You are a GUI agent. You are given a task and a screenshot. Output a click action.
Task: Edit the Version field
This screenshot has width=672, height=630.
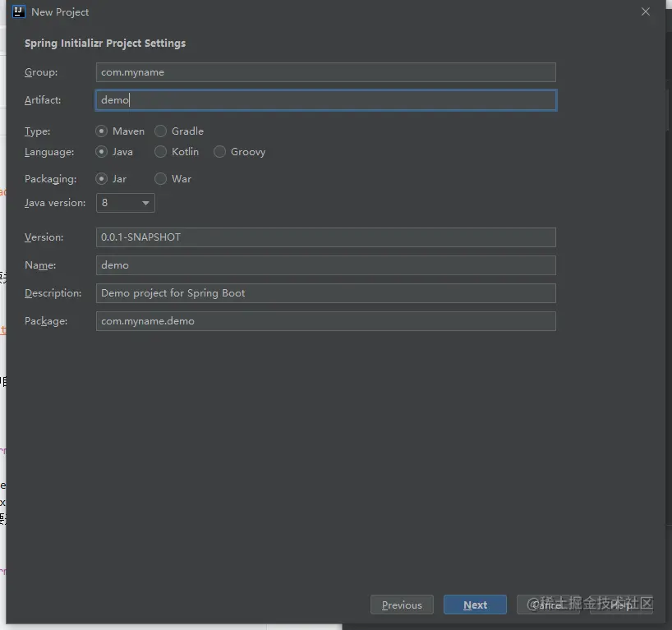(325, 237)
